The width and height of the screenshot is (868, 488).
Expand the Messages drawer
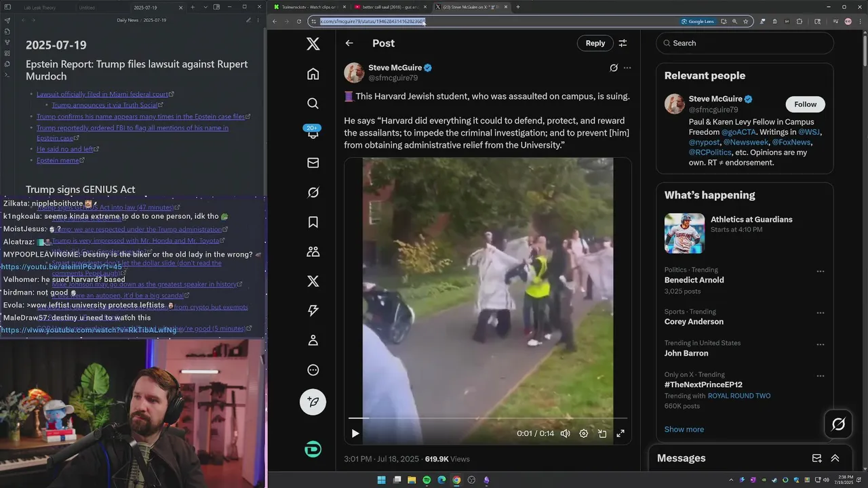pyautogui.click(x=835, y=459)
